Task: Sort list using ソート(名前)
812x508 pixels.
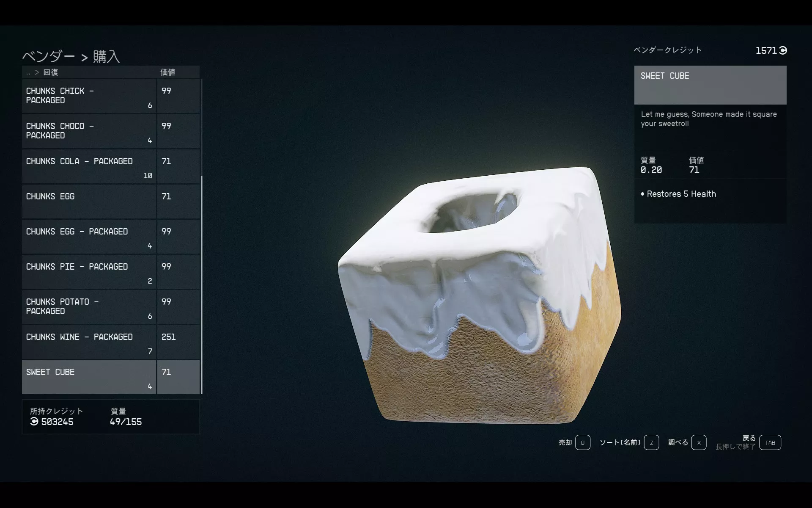Action: point(620,442)
